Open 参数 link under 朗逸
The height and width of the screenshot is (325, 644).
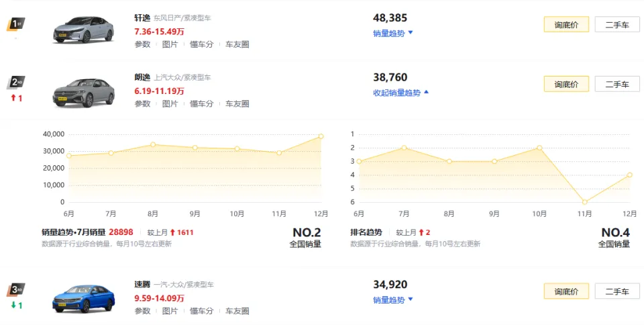coord(142,104)
